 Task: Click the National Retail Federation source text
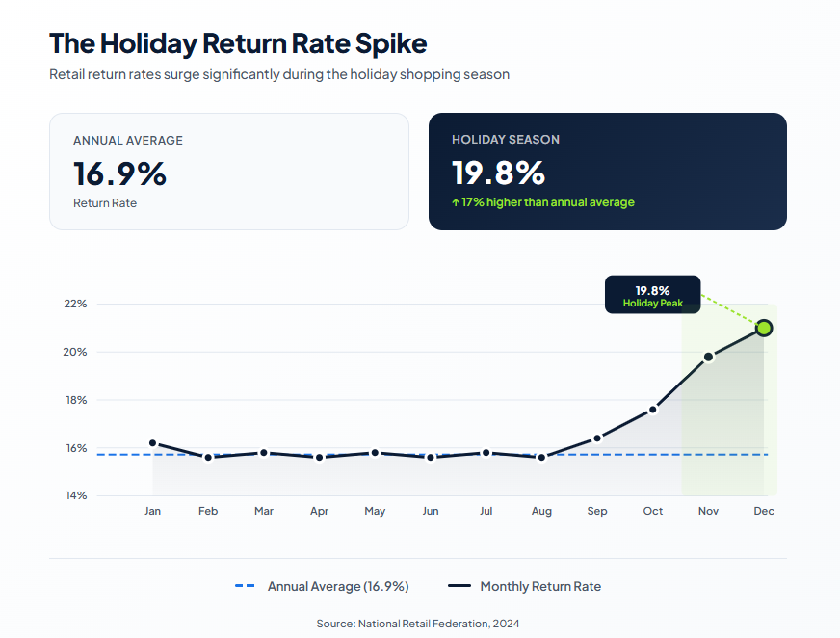click(x=418, y=624)
